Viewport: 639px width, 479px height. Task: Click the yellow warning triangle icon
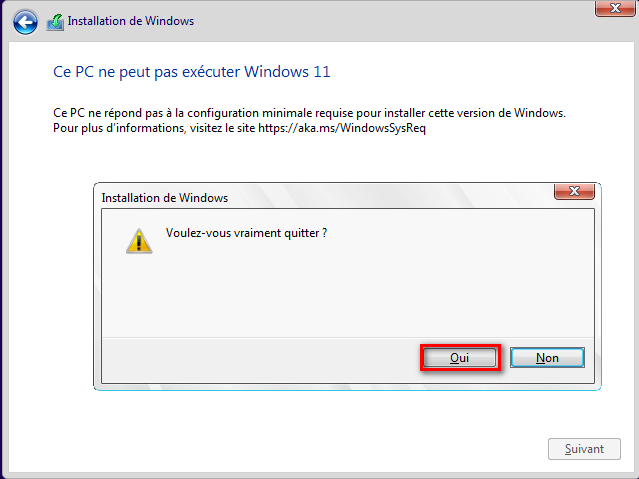138,240
